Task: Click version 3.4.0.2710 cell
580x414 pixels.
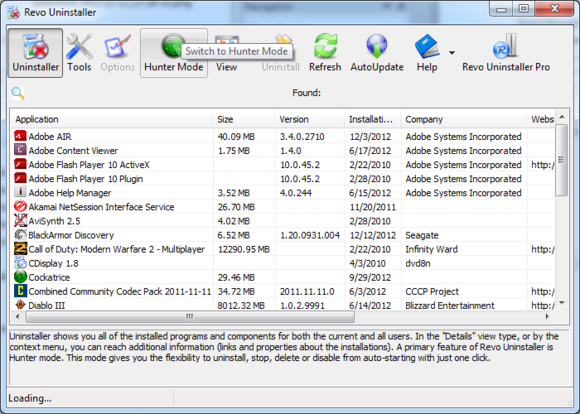Action: 302,137
